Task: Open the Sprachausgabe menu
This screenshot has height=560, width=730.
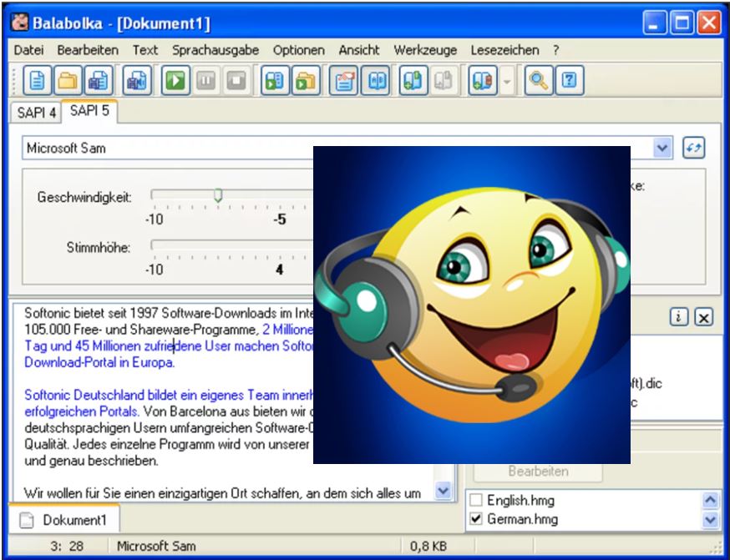Action: click(215, 50)
